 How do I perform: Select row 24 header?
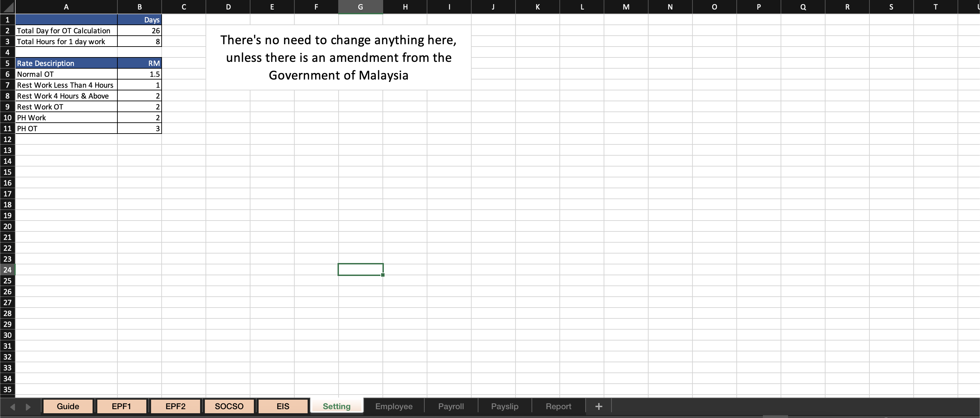click(x=7, y=270)
